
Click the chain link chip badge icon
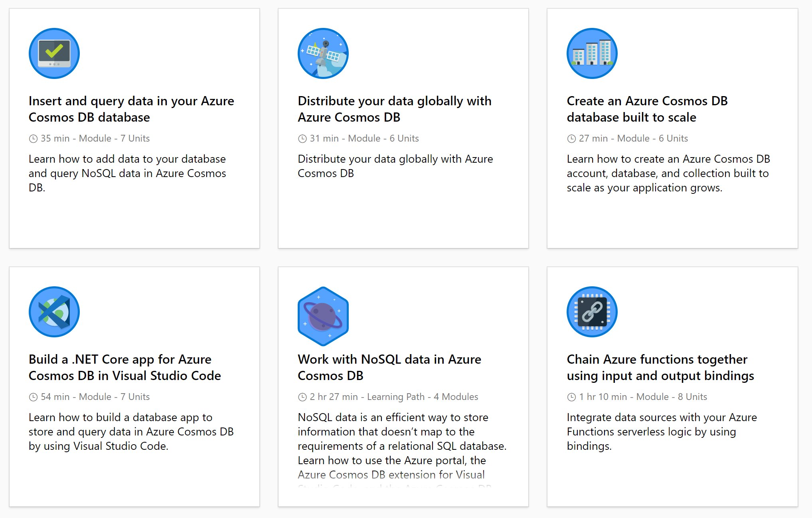tap(592, 312)
